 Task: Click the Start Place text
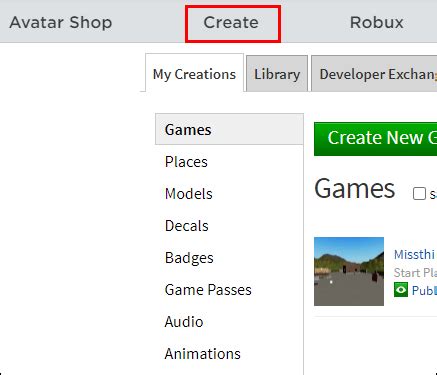(415, 273)
